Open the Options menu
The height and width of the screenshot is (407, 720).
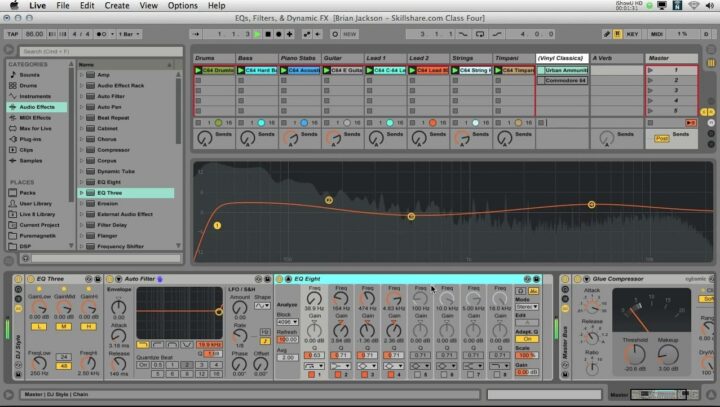[x=183, y=6]
